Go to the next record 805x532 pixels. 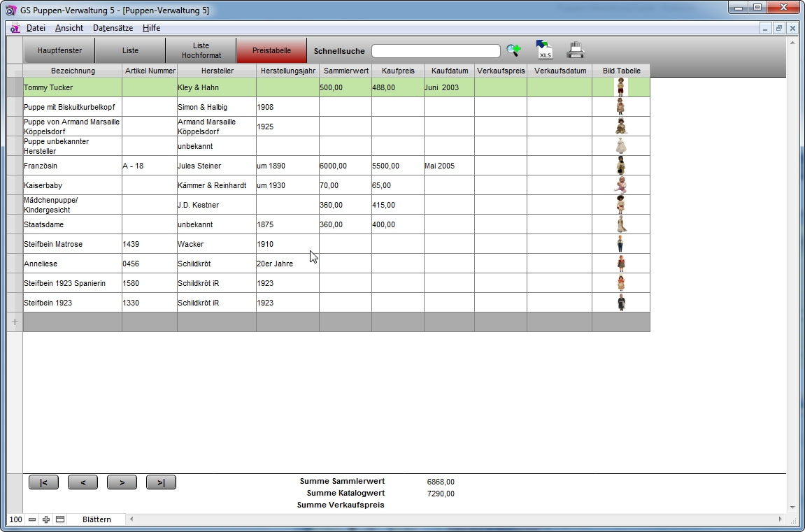pyautogui.click(x=122, y=482)
